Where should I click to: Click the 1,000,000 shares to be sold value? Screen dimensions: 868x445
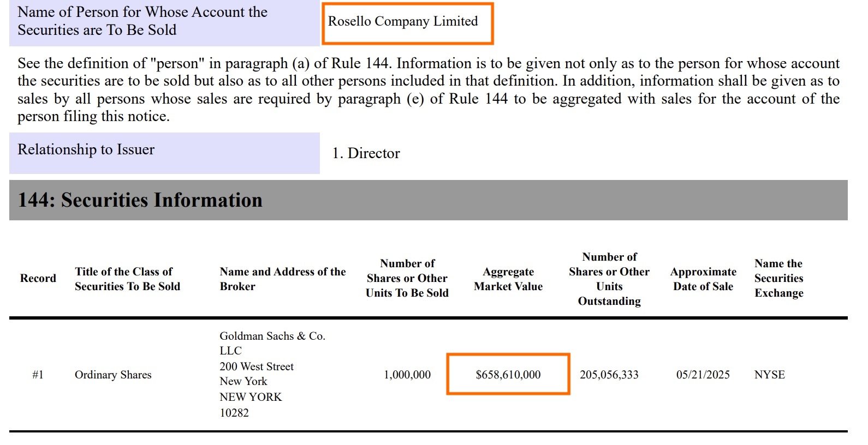point(407,375)
